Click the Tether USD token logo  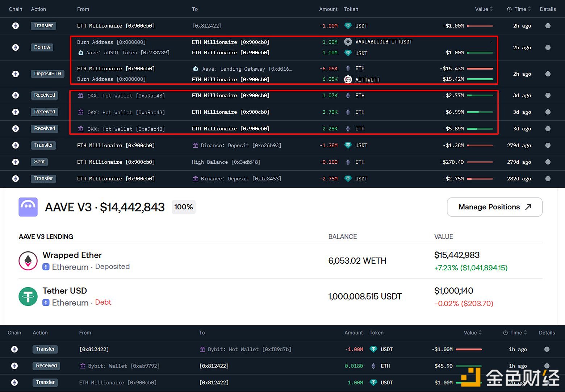point(28,296)
